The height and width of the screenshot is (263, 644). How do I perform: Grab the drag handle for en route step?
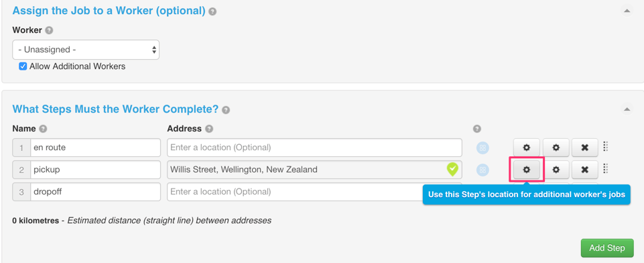(x=605, y=147)
